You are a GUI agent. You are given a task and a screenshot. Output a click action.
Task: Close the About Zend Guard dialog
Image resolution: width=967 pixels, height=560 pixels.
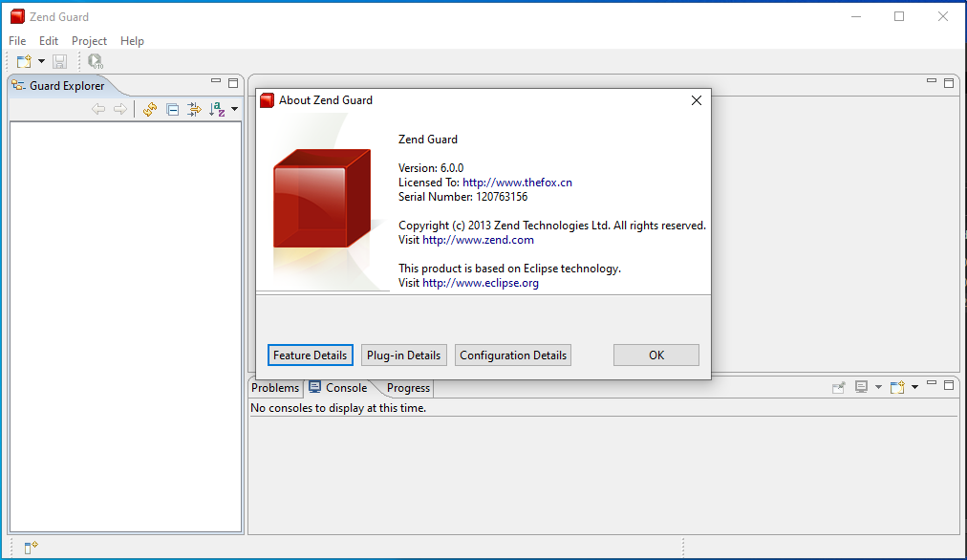click(x=697, y=100)
